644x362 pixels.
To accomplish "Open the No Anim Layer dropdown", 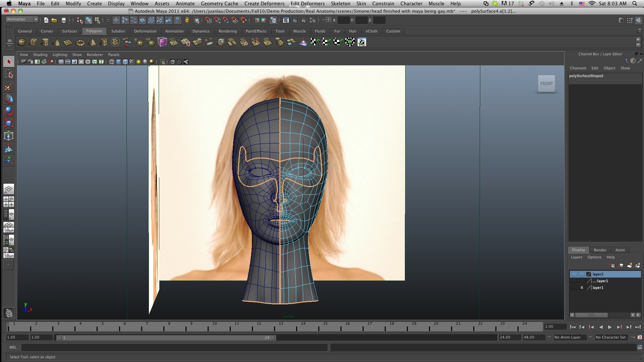I will 570,337.
